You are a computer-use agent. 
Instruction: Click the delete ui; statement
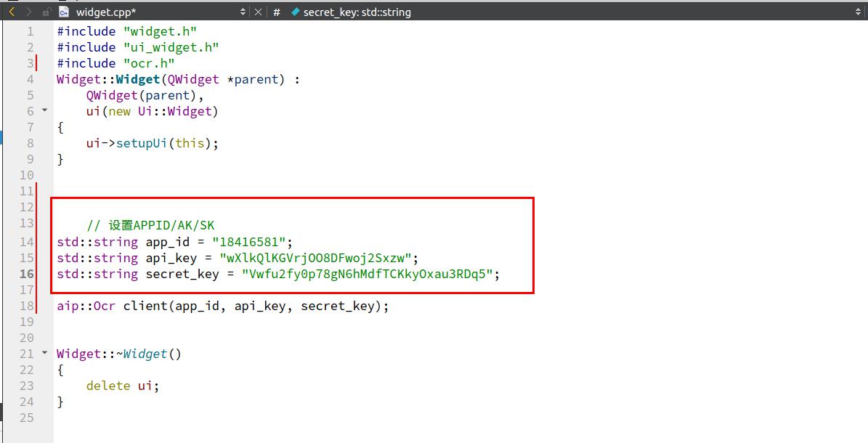click(123, 386)
